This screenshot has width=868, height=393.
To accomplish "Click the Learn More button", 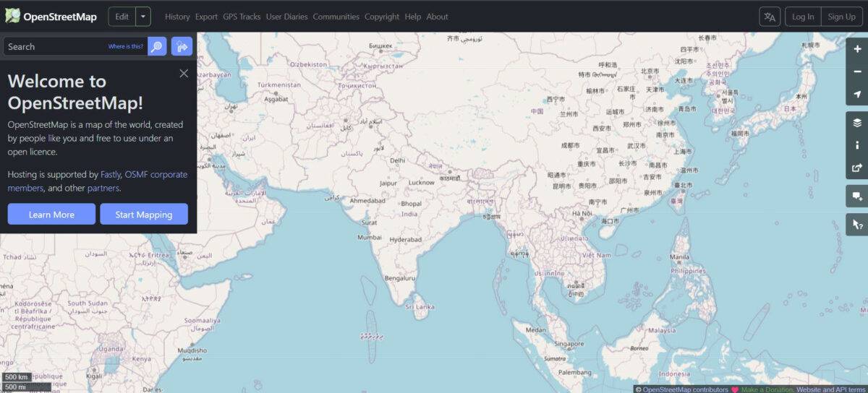I will pyautogui.click(x=51, y=214).
